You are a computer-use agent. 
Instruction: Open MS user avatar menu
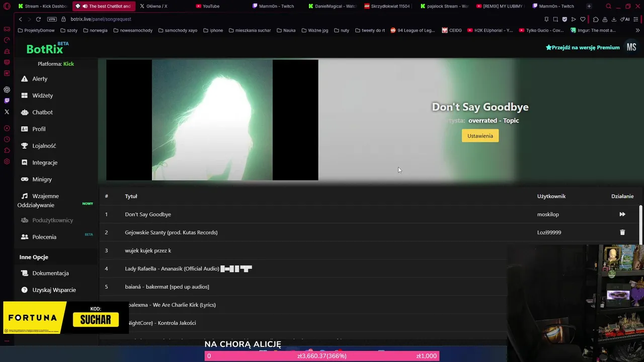(x=631, y=47)
